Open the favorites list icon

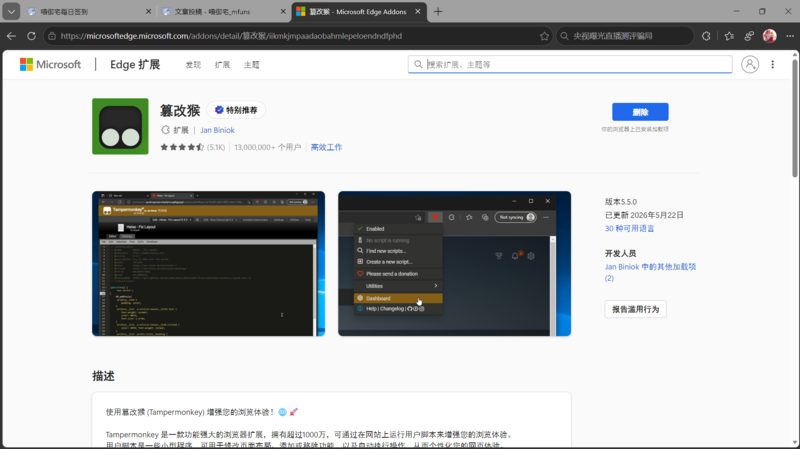(729, 36)
